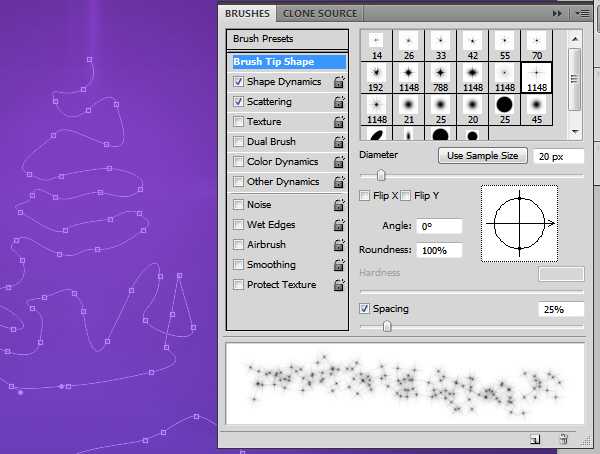Click the lock icon beside Shape Dynamics
Viewport: 600px width, 454px height.
(339, 82)
